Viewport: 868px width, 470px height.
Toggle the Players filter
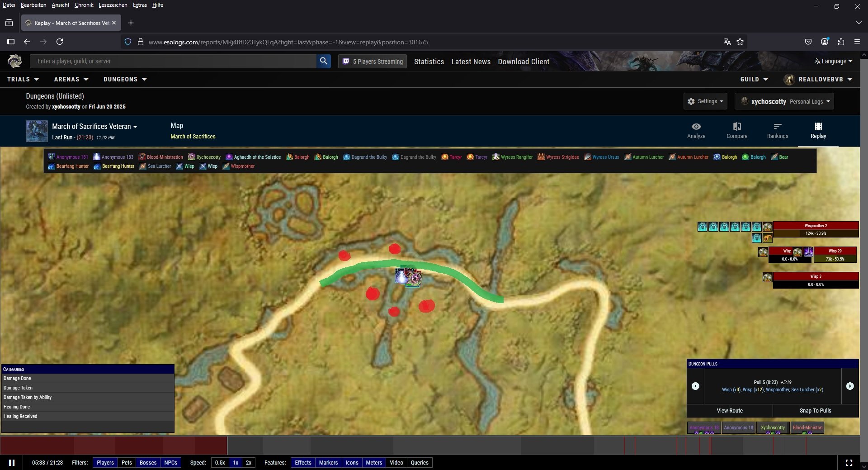click(105, 463)
